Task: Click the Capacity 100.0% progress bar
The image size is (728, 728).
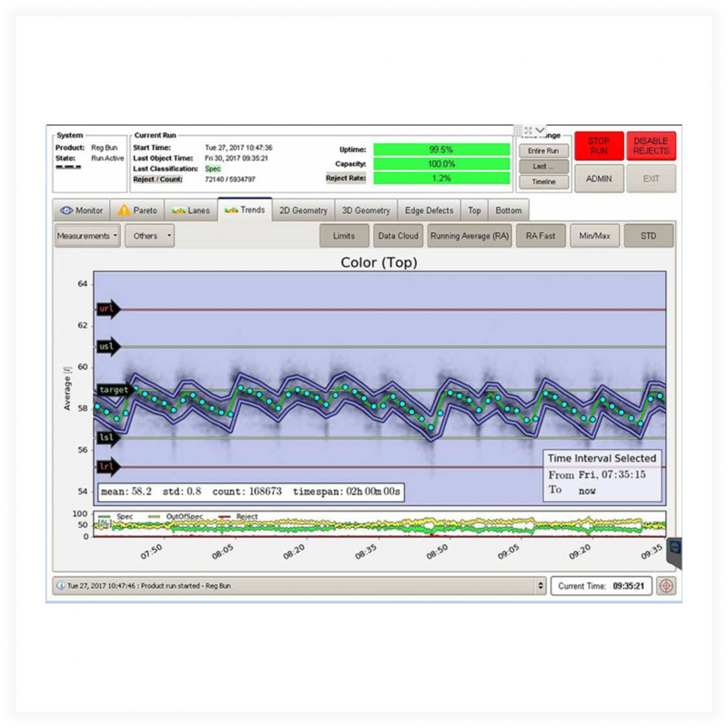Action: point(442,164)
